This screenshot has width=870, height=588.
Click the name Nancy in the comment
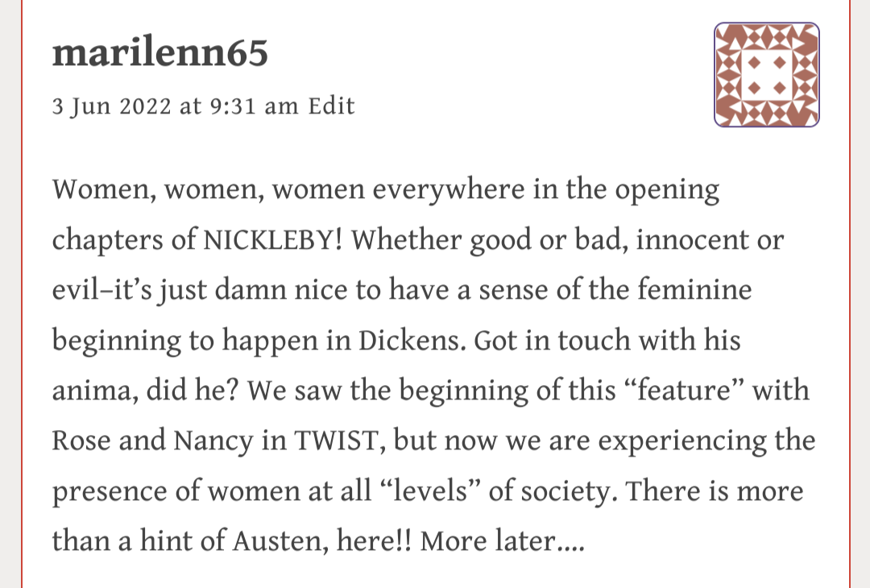coord(193,441)
